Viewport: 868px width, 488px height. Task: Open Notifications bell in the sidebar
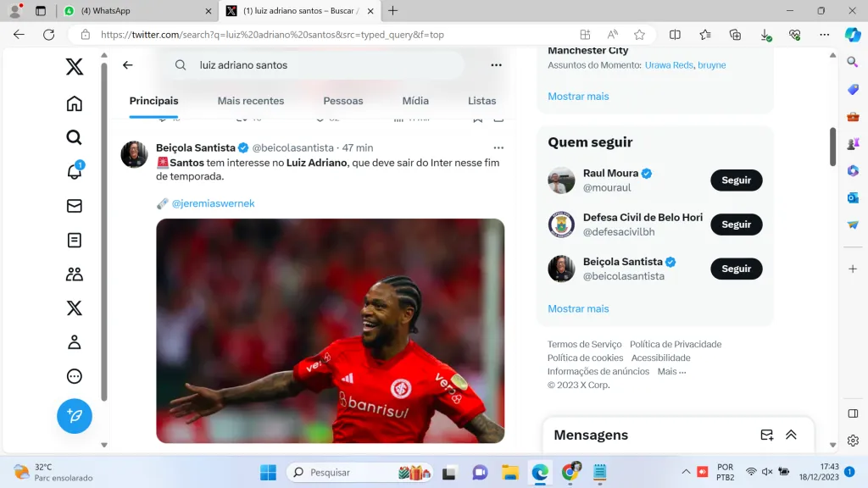click(75, 172)
